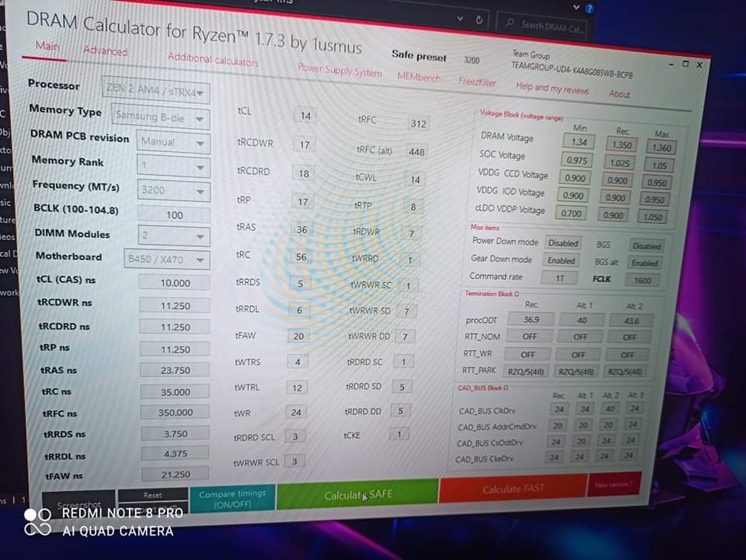746x560 pixels.
Task: Toggle Compare timings (ON/OFF)
Action: coord(232,499)
